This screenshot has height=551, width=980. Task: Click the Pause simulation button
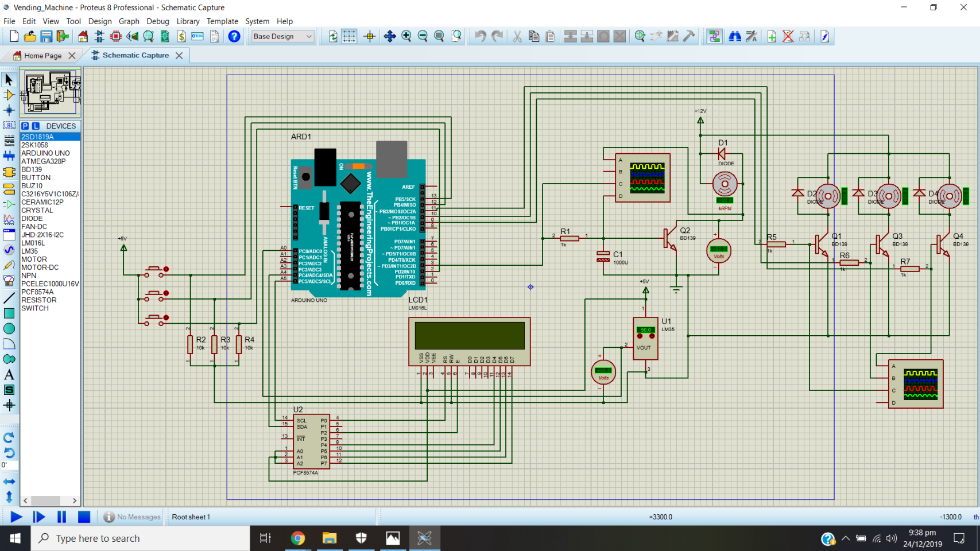tap(61, 517)
